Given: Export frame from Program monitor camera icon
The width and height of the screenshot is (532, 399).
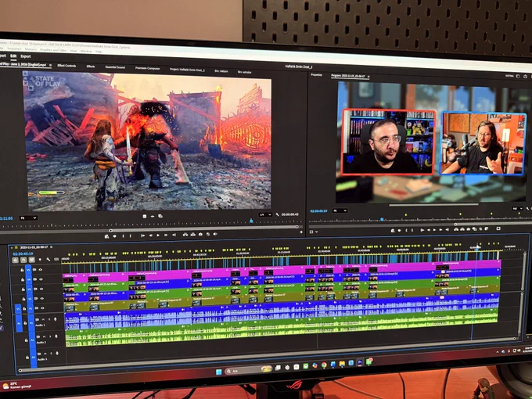Looking at the screenshot, I should 469,229.
